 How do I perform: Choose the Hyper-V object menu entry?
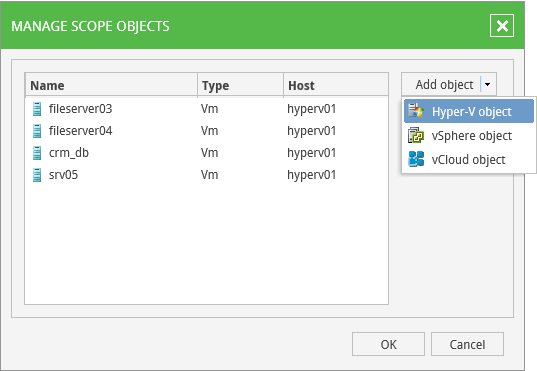469,111
